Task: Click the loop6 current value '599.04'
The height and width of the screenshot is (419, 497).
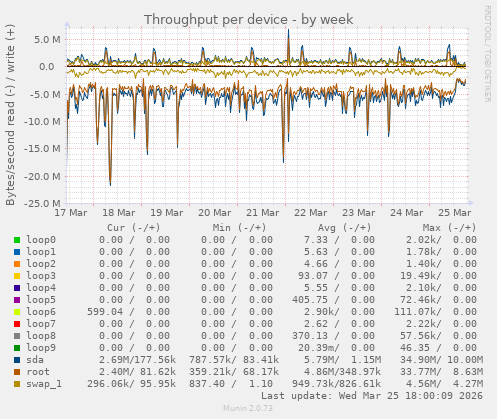Action: click(105, 312)
